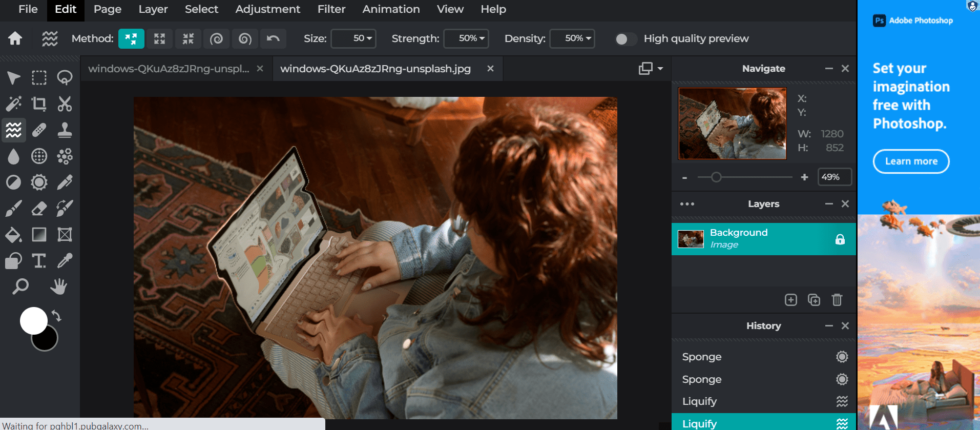Choose the Enlarge liquify method
The height and width of the screenshot is (430, 980).
160,38
